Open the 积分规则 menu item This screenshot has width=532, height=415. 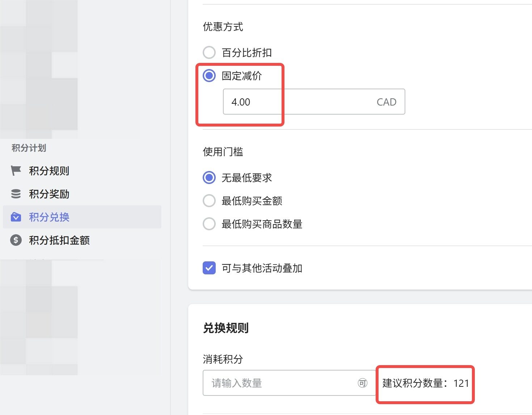49,171
